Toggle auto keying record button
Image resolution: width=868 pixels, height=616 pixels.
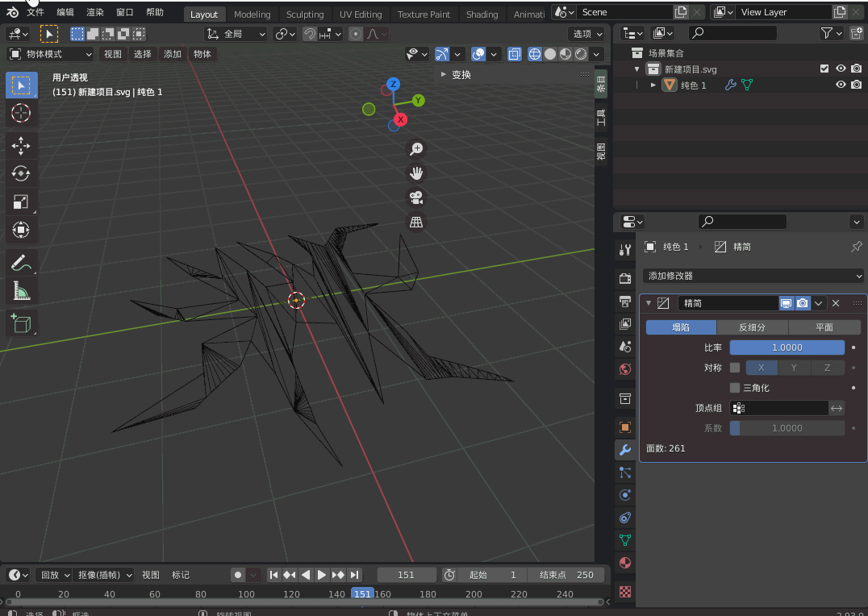point(238,575)
